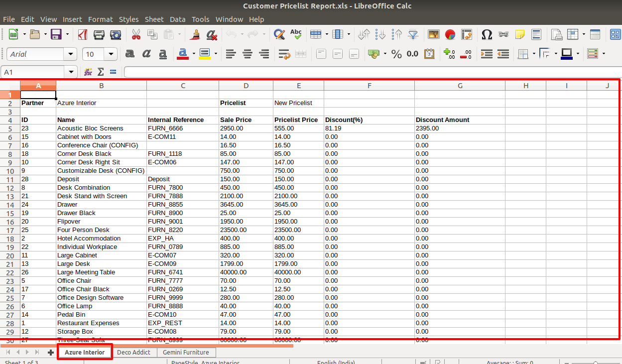
Task: Apply the AutoFilter funnel icon
Action: coord(413,34)
